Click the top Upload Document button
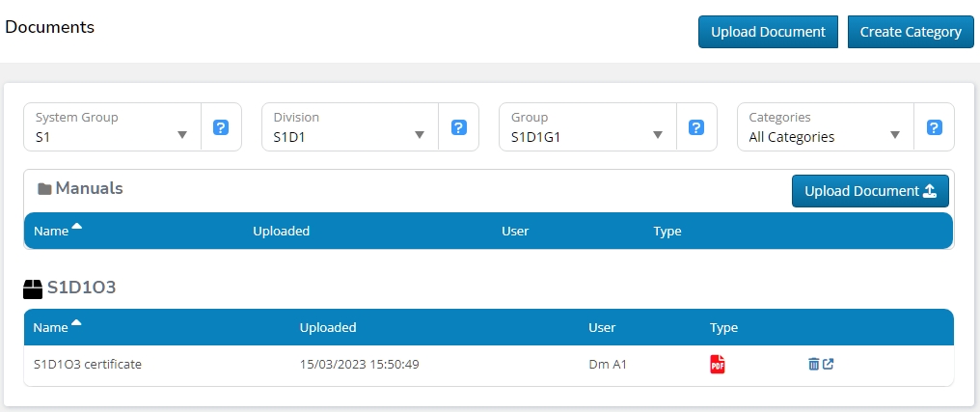The height and width of the screenshot is (412, 980). [768, 32]
